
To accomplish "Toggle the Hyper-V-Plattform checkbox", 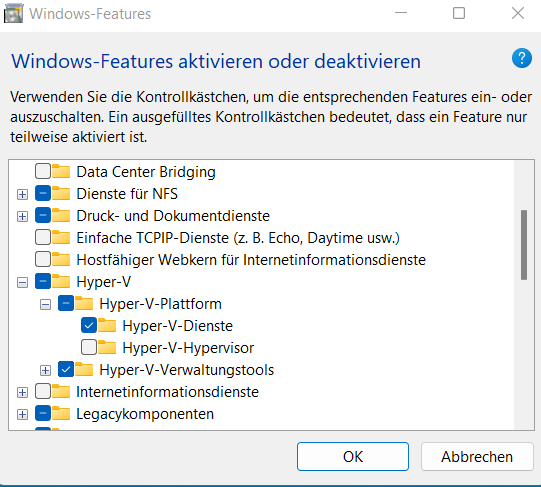I will tap(66, 303).
